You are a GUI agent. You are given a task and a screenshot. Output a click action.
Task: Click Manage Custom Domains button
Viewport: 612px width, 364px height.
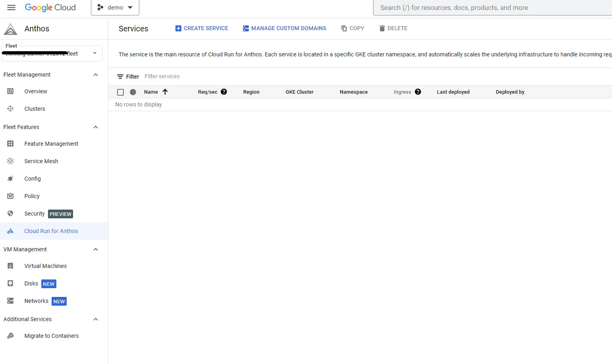click(x=285, y=28)
